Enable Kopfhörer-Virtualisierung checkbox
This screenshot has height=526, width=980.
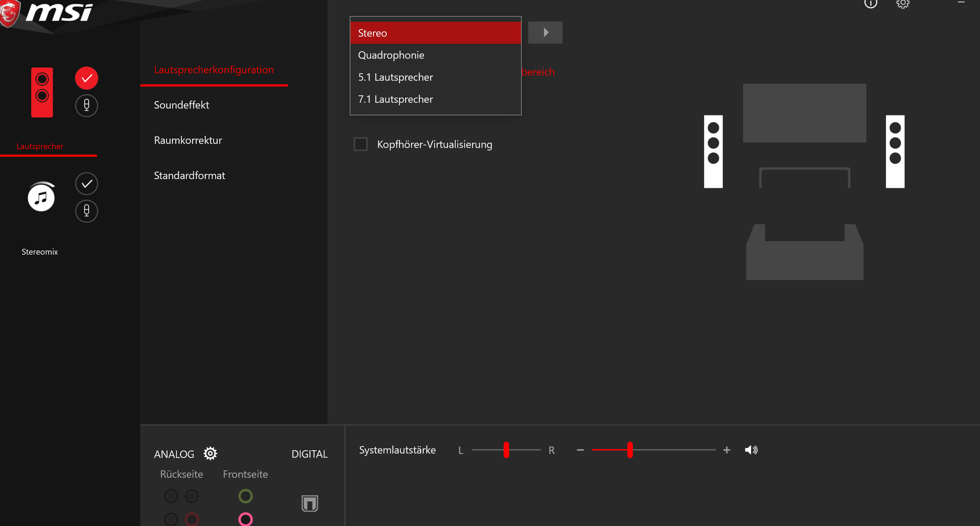pyautogui.click(x=360, y=144)
